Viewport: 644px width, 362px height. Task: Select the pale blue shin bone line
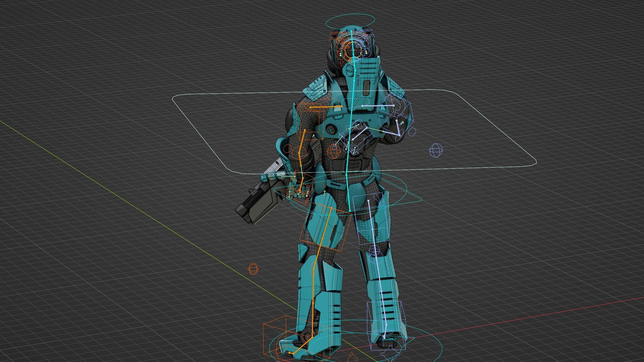click(381, 291)
